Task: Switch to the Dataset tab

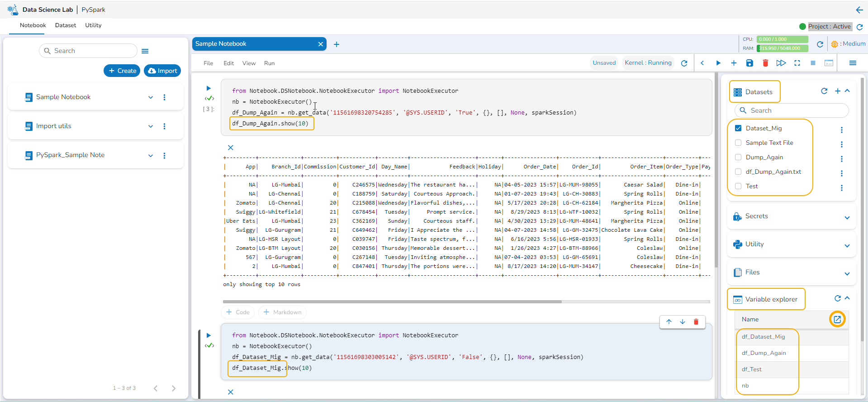Action: tap(66, 25)
